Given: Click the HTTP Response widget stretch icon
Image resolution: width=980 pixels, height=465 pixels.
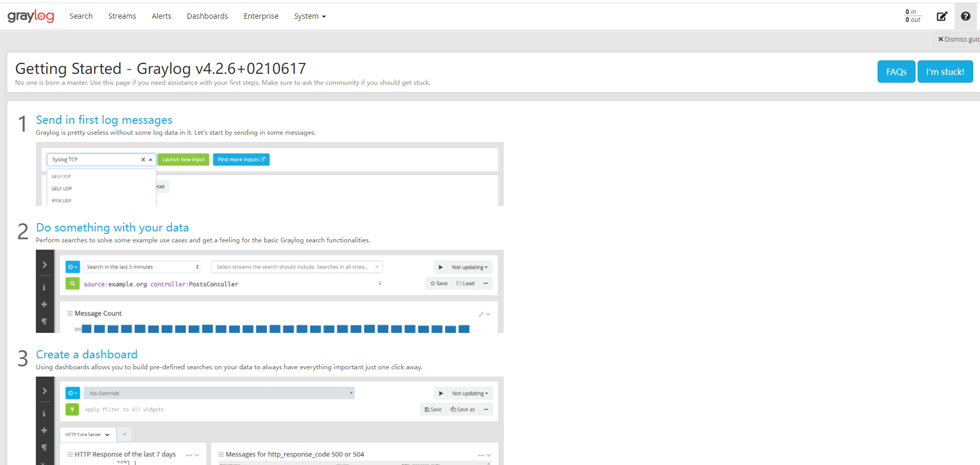Looking at the screenshot, I should 189,455.
